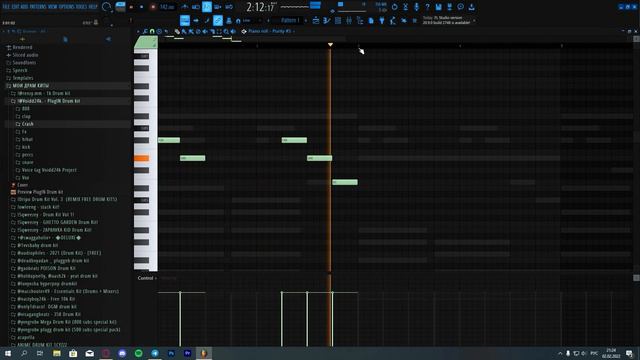Toggle the highlighted recording countdown button
This screenshot has height=360, width=640.
click(x=207, y=7)
